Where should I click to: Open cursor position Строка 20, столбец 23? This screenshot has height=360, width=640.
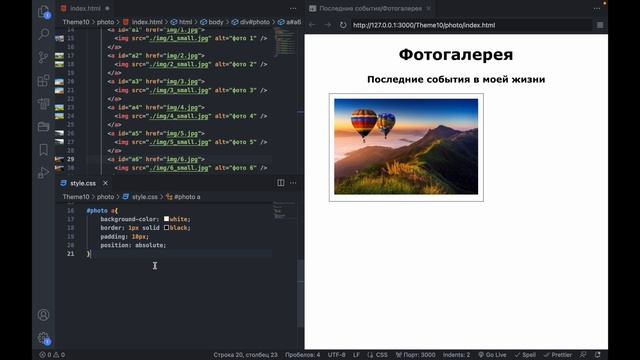pos(245,355)
